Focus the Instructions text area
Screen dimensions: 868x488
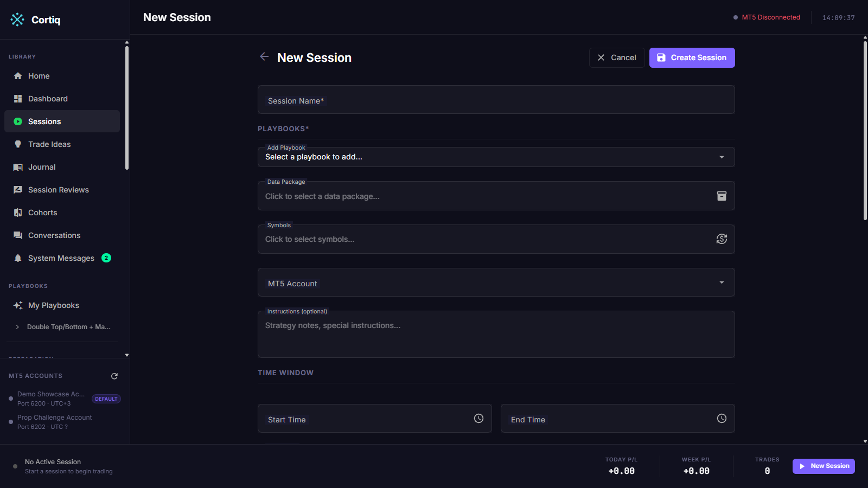(496, 334)
